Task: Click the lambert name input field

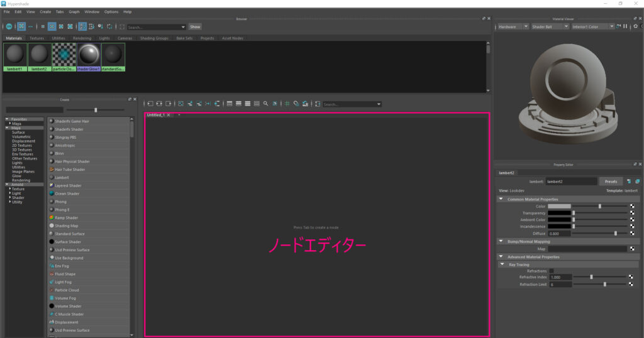Action: pyautogui.click(x=571, y=182)
